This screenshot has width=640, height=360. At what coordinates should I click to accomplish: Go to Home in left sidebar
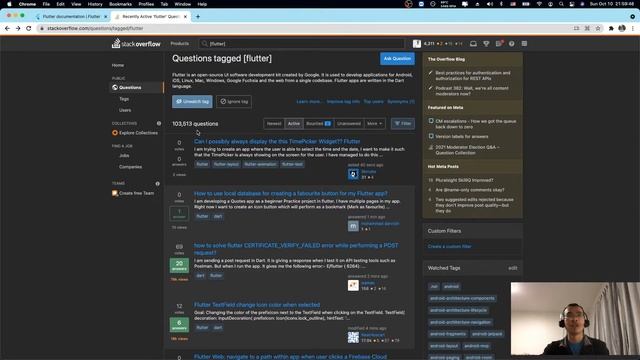pos(118,65)
